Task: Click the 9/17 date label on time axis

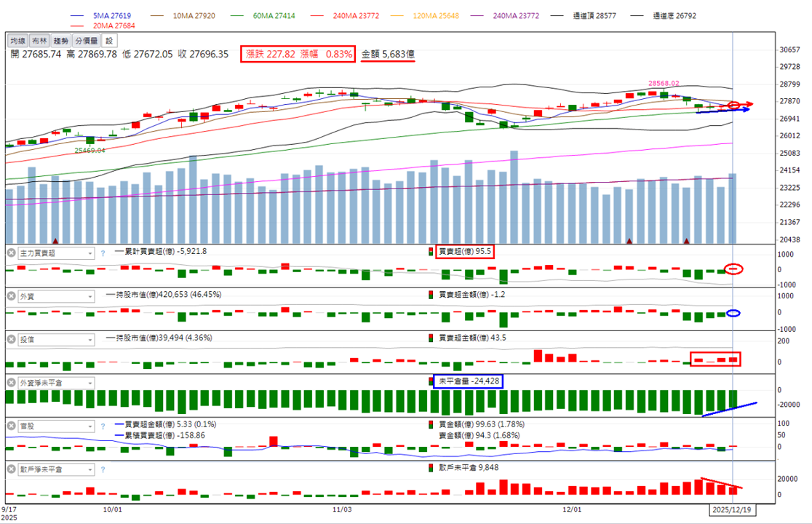Action: click(x=9, y=509)
